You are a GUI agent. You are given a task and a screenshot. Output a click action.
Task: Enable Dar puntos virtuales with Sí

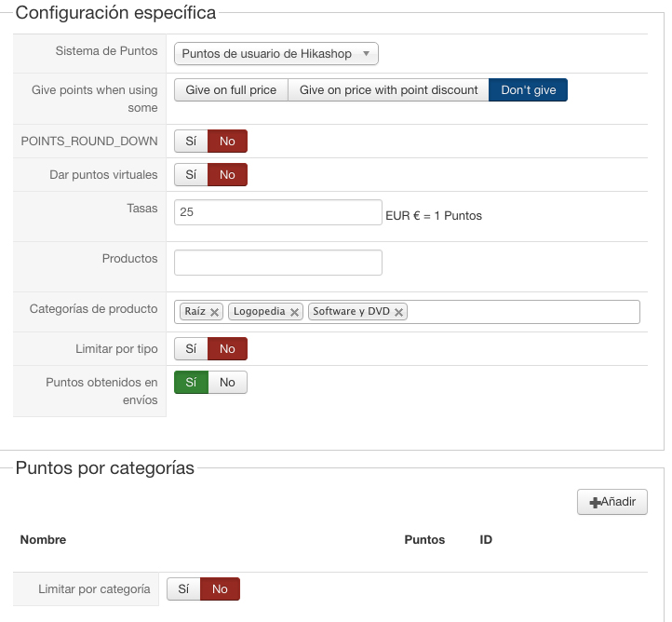pos(191,174)
